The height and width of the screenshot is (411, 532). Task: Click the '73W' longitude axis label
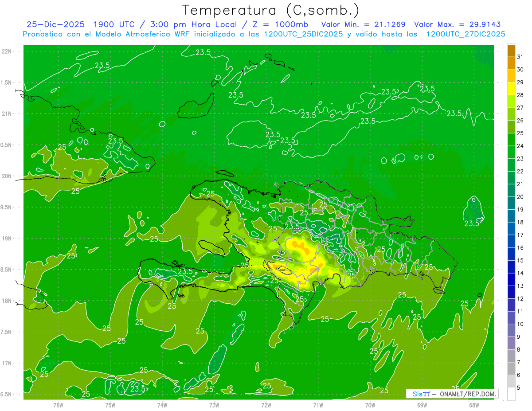click(214, 405)
